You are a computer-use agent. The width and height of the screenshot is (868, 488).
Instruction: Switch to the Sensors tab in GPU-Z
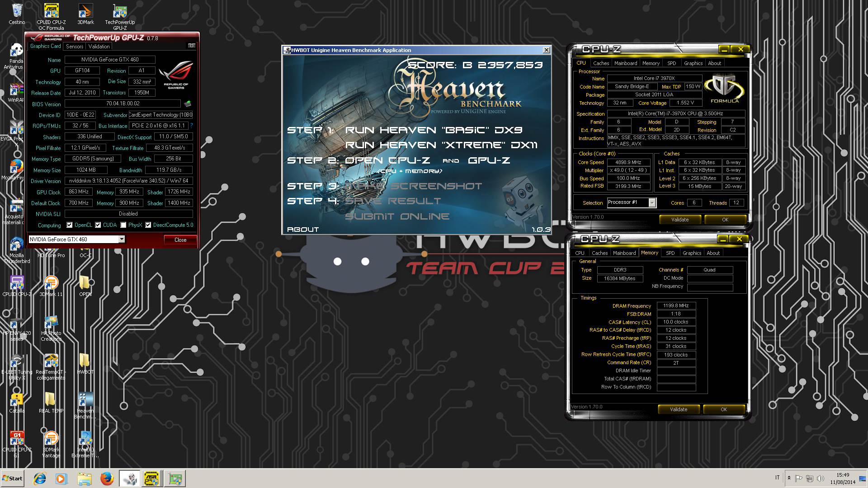click(x=75, y=47)
